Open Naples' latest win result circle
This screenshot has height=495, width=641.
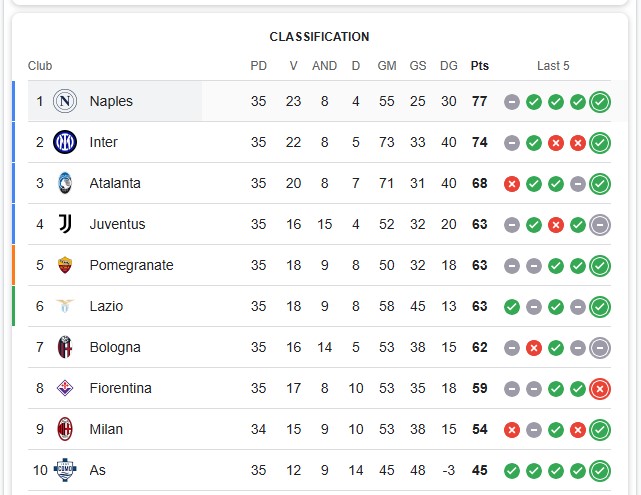[600, 102]
